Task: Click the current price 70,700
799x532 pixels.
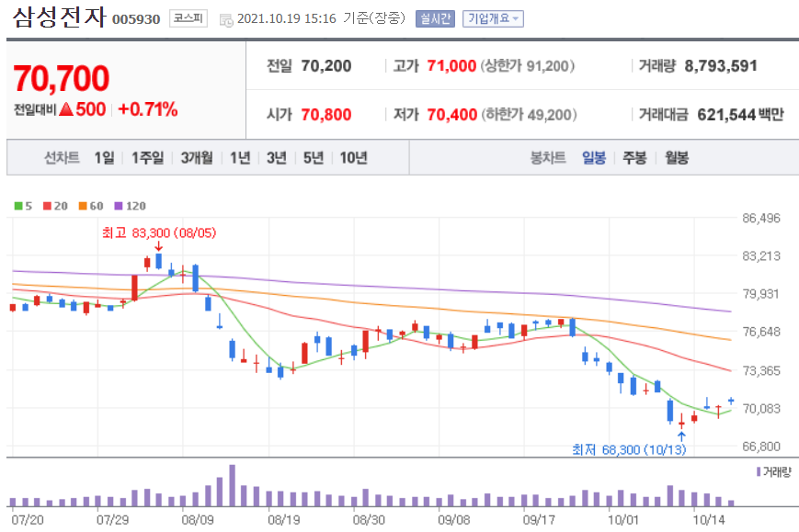Action: (62, 79)
